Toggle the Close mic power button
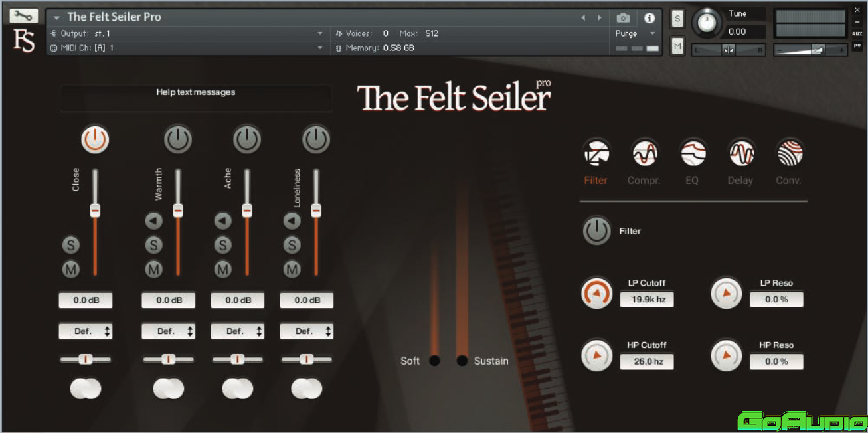This screenshot has height=433, width=868. (95, 140)
